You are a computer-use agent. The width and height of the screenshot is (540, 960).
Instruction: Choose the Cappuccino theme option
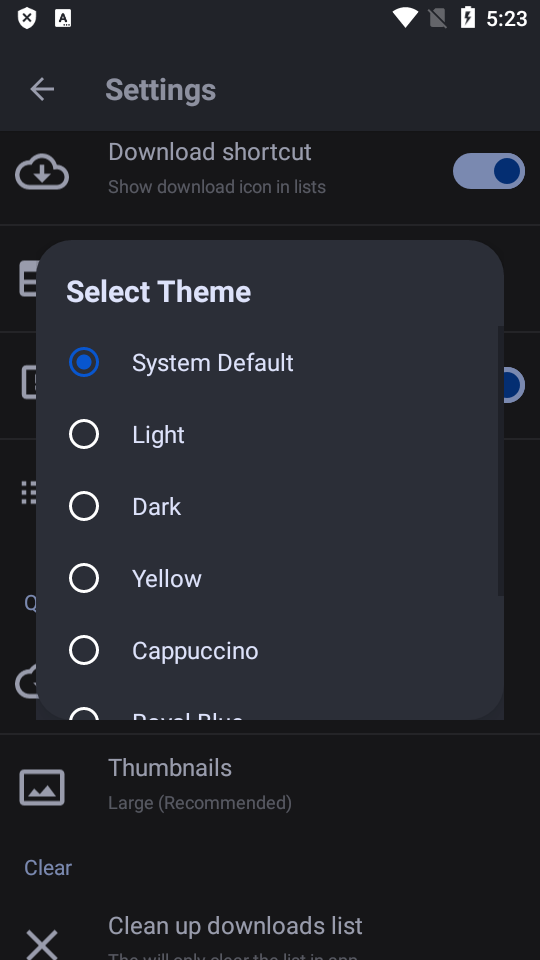click(269, 650)
